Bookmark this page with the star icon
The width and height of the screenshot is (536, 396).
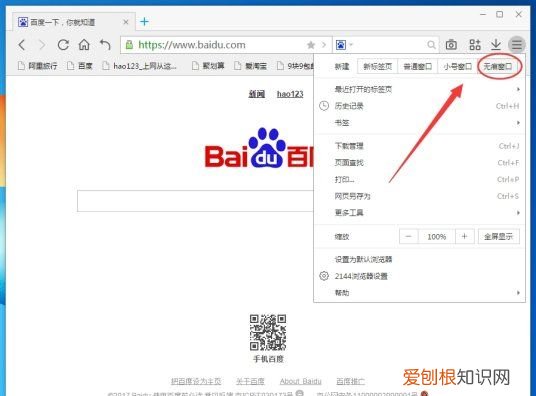(x=311, y=45)
